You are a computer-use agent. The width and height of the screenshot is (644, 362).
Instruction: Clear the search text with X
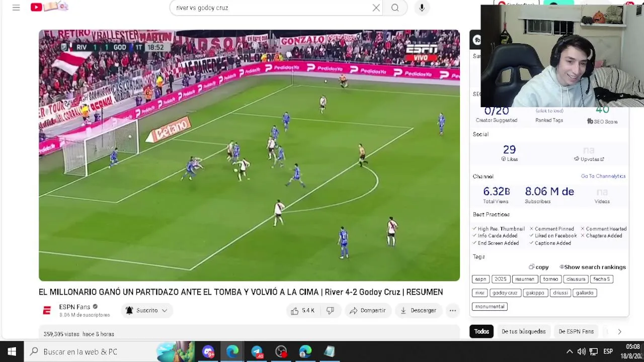(x=376, y=8)
